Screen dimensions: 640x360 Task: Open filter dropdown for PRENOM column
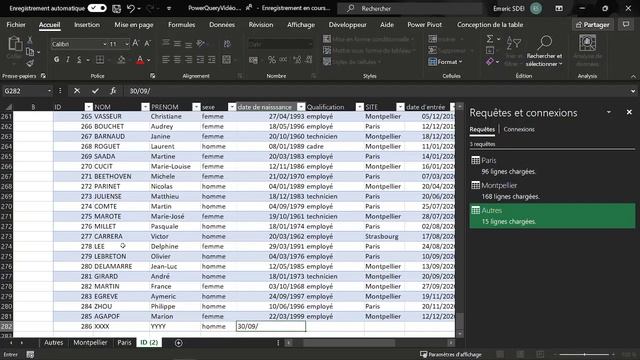tap(196, 107)
